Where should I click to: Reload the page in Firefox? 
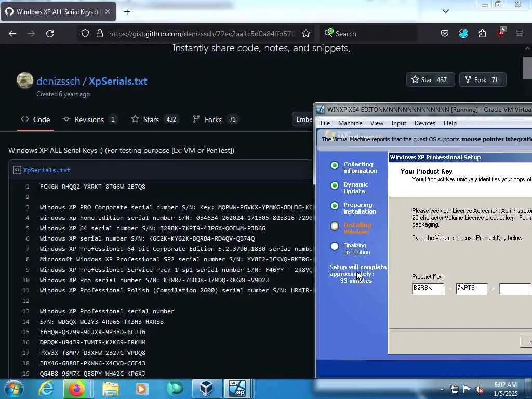[50, 34]
